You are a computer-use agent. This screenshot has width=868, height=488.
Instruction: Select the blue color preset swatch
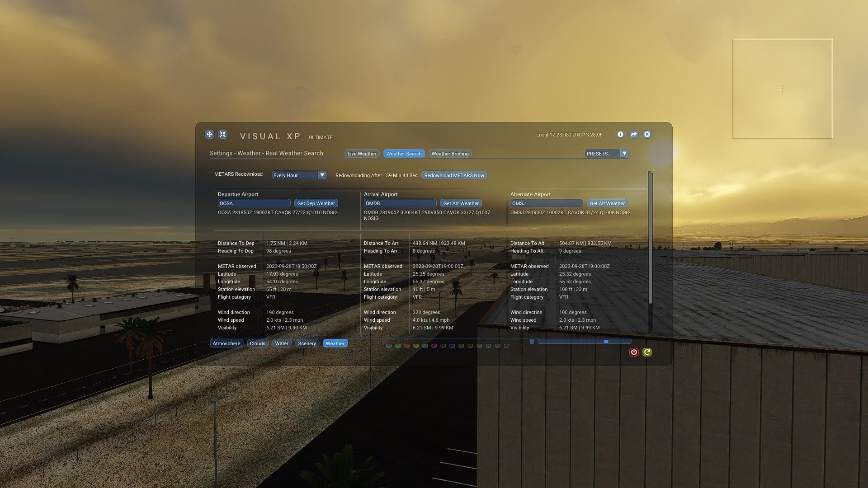point(389,346)
